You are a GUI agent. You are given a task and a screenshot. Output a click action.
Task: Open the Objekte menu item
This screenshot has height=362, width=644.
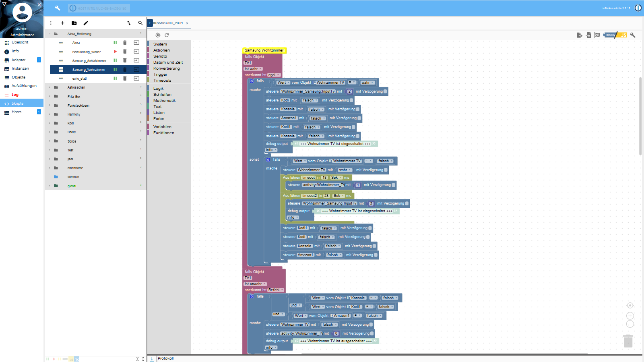tap(22, 77)
